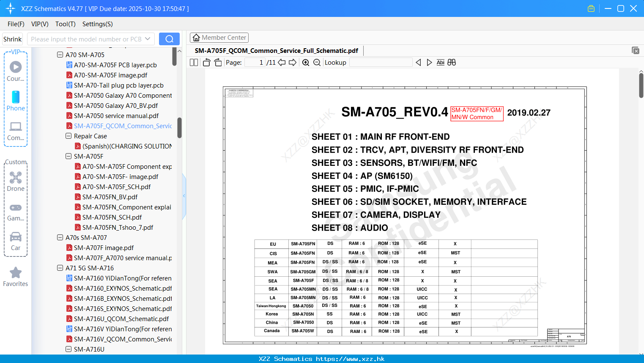Zoom out of the PDF page
Screen dimensions: 644x363
tap(317, 63)
